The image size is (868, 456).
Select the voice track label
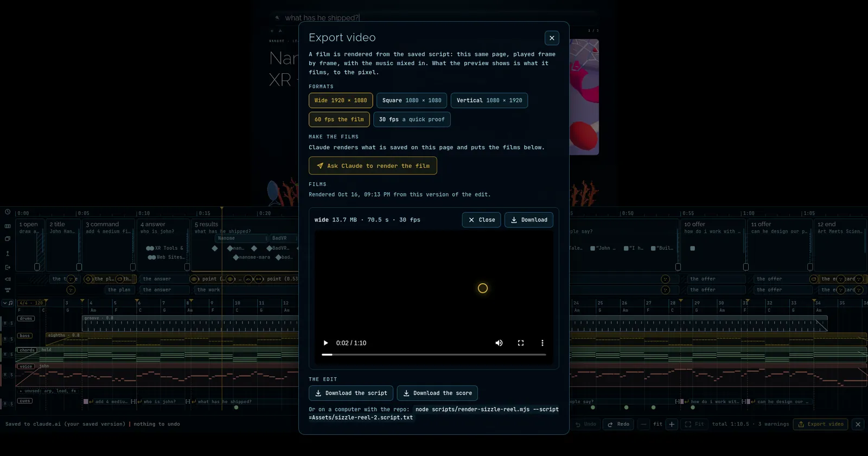pos(26,366)
